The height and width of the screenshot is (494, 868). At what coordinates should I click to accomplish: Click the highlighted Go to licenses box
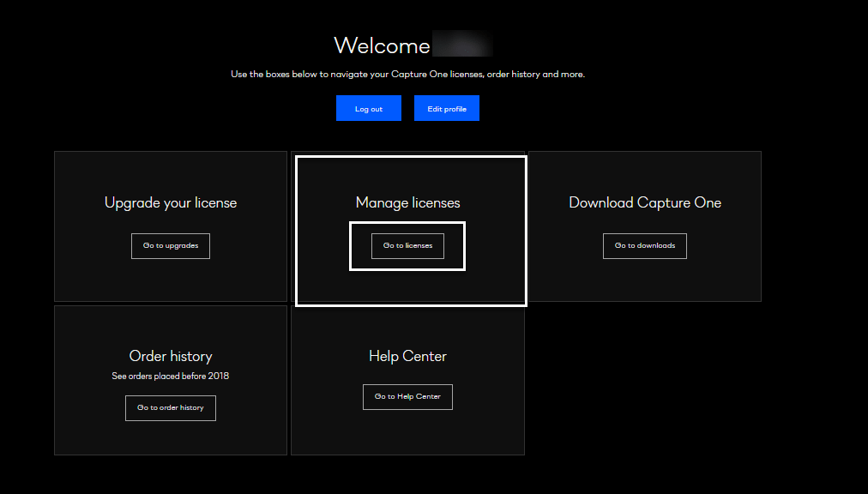407,245
